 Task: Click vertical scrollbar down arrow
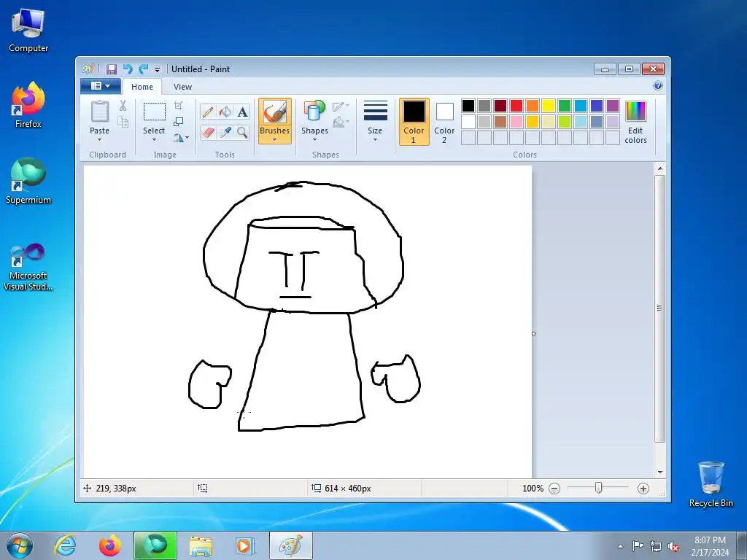tap(660, 472)
